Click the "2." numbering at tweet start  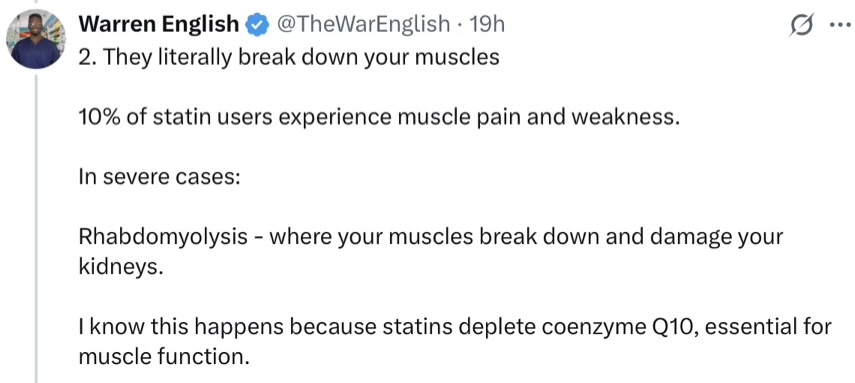tap(87, 57)
